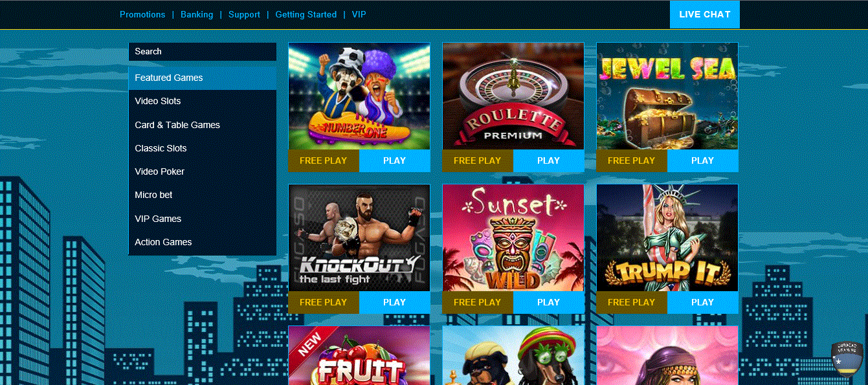Open the Promotions link
The width and height of the screenshot is (868, 385).
point(142,14)
